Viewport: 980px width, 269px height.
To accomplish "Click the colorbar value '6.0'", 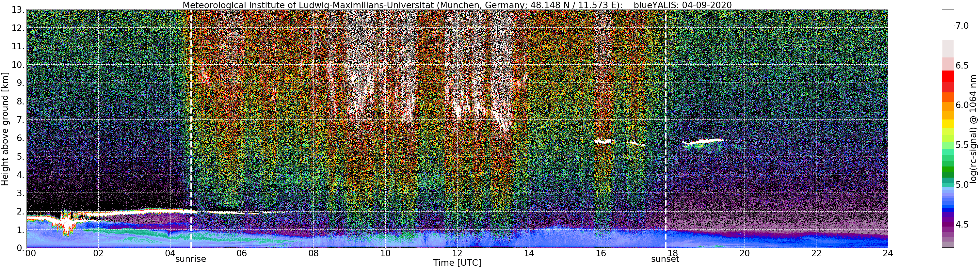I will point(962,105).
